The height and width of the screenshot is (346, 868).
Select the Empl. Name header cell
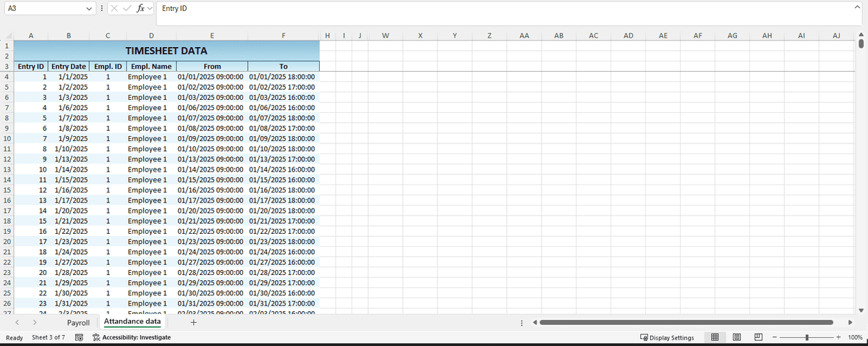pyautogui.click(x=150, y=66)
